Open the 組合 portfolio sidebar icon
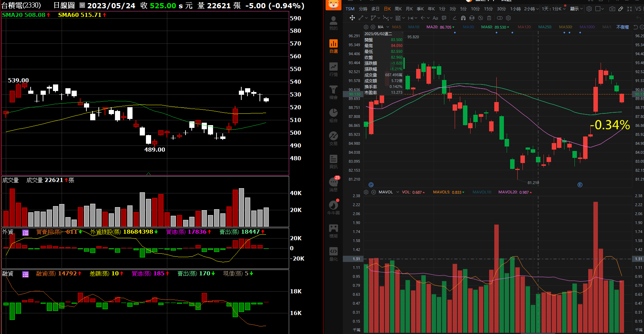 tap(334, 115)
